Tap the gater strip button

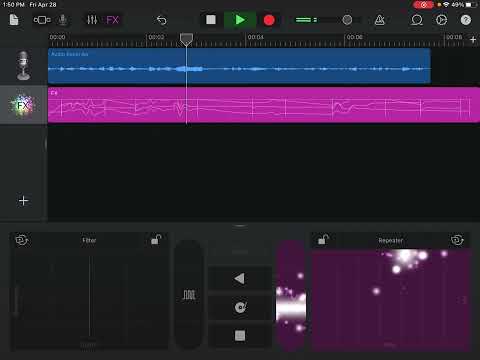pos(189,295)
